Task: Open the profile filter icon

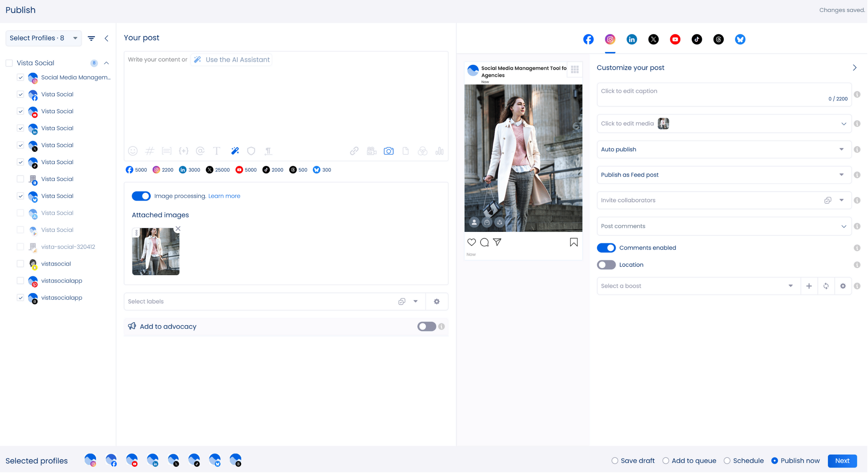Action: pos(91,38)
